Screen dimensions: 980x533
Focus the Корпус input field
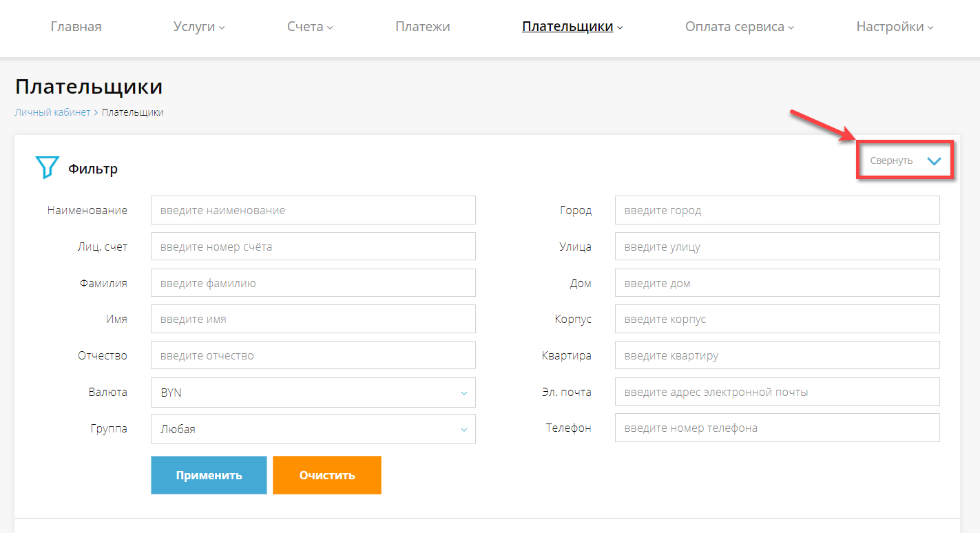coord(778,320)
